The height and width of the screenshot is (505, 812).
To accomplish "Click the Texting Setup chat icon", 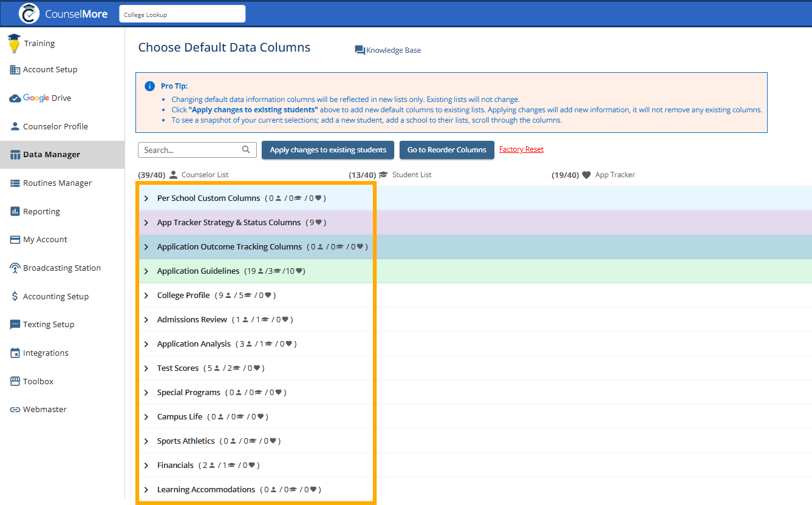I will (x=15, y=325).
